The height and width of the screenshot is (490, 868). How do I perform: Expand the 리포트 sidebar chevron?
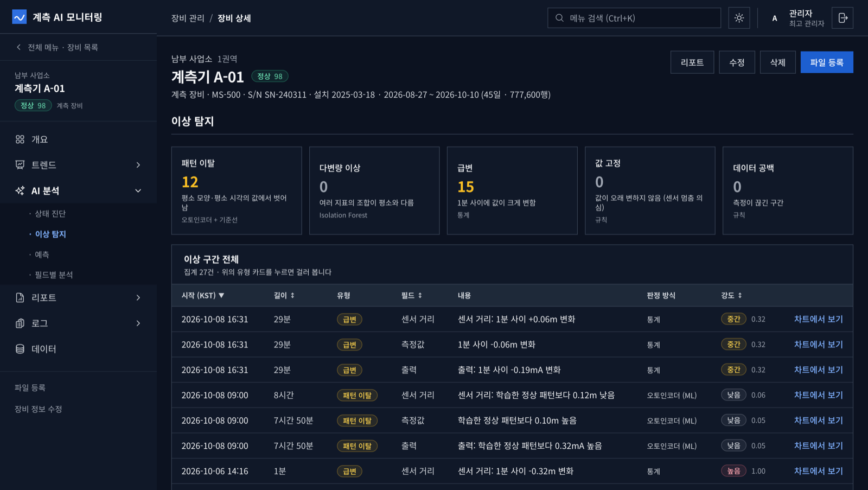coord(138,297)
